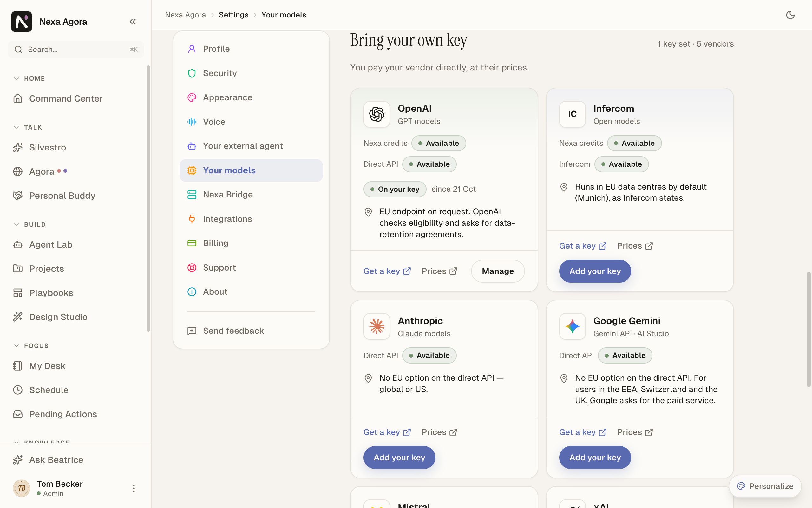Click Manage on the OpenAI card

pos(498,271)
